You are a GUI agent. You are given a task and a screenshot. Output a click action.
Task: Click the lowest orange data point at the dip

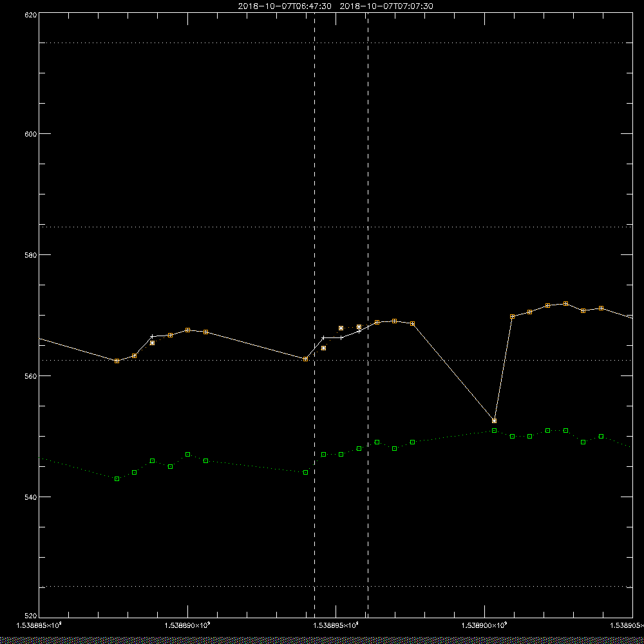pos(494,421)
